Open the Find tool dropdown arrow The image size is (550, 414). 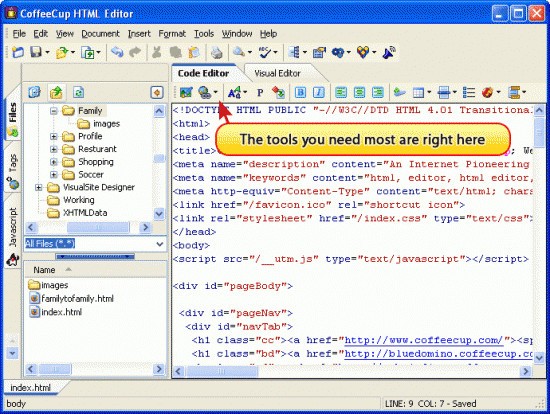point(250,53)
